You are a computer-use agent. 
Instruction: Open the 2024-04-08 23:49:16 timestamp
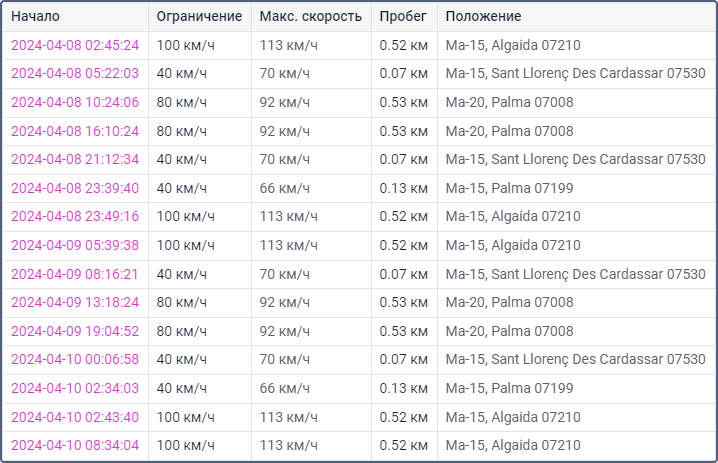(x=75, y=217)
